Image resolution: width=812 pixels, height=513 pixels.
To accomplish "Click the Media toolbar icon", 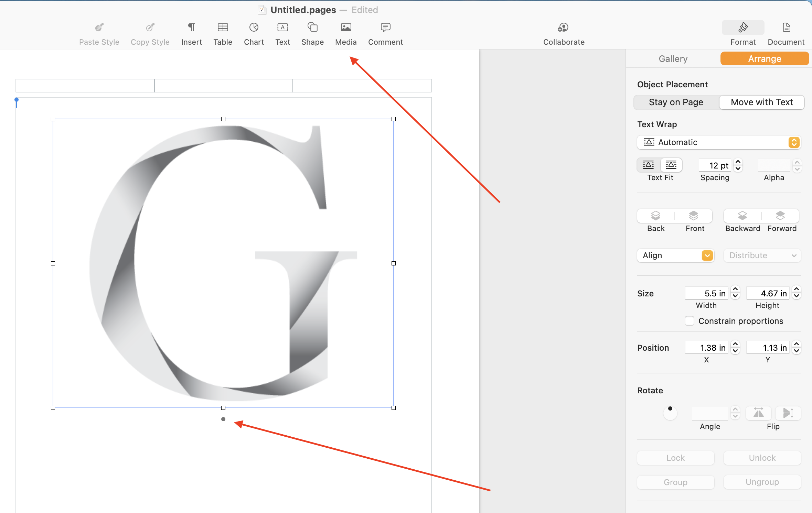I will point(346,28).
